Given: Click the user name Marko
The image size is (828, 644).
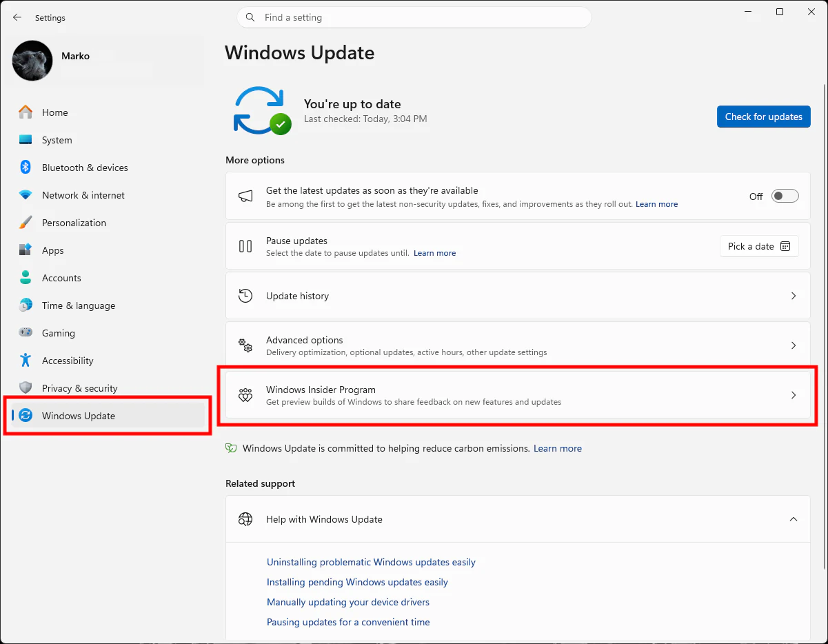Looking at the screenshot, I should tap(75, 56).
